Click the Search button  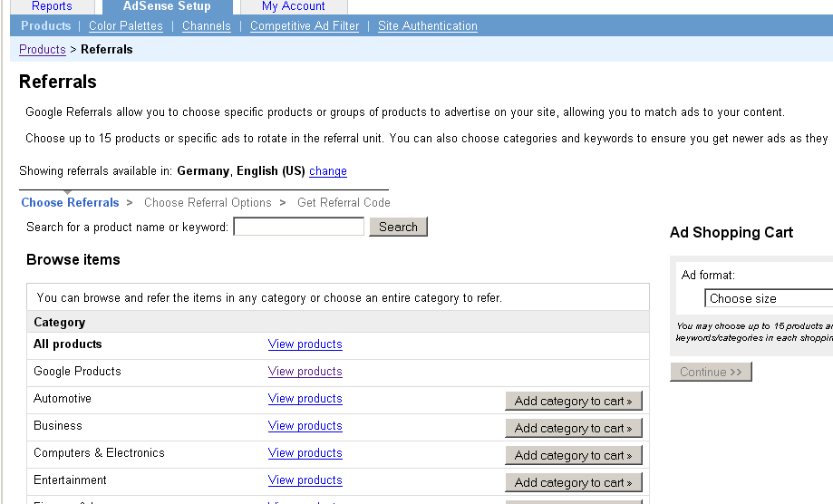coord(399,227)
